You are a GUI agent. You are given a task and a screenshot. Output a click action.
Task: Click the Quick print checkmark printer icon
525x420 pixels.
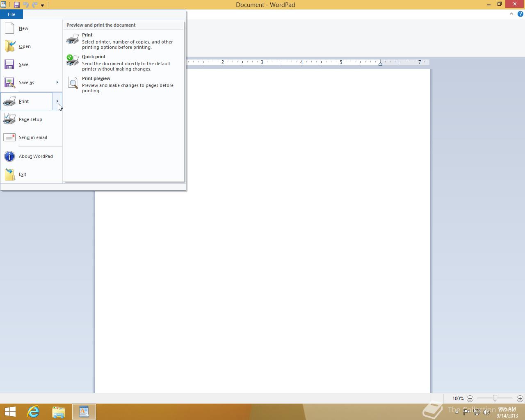[x=73, y=60]
